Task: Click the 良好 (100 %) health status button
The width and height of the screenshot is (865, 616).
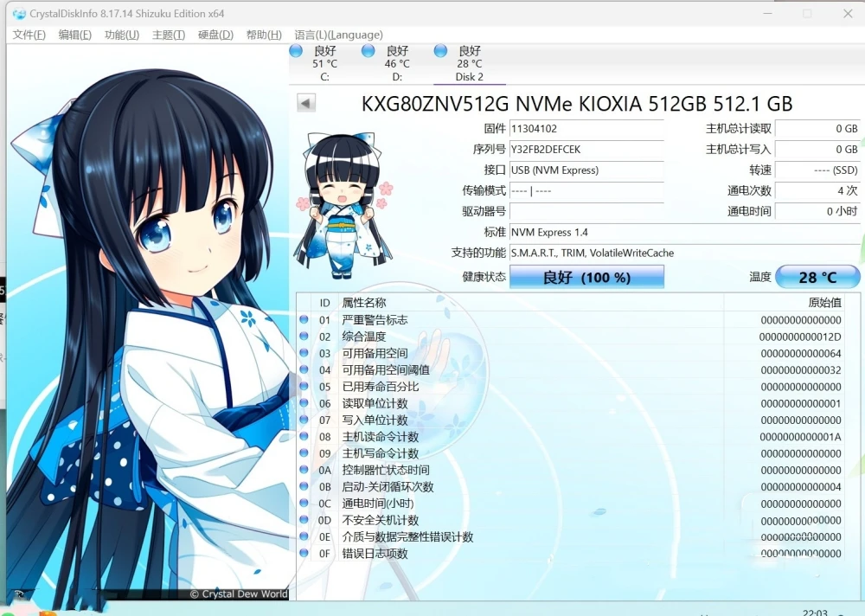Action: (586, 278)
